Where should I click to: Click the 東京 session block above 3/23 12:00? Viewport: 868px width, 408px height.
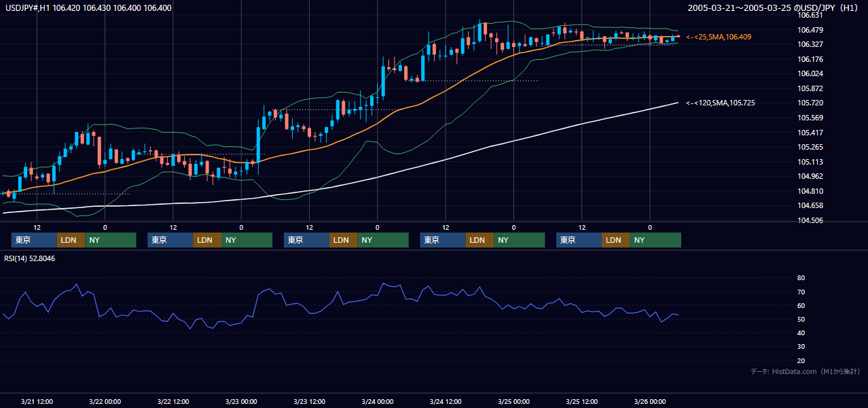(306, 240)
